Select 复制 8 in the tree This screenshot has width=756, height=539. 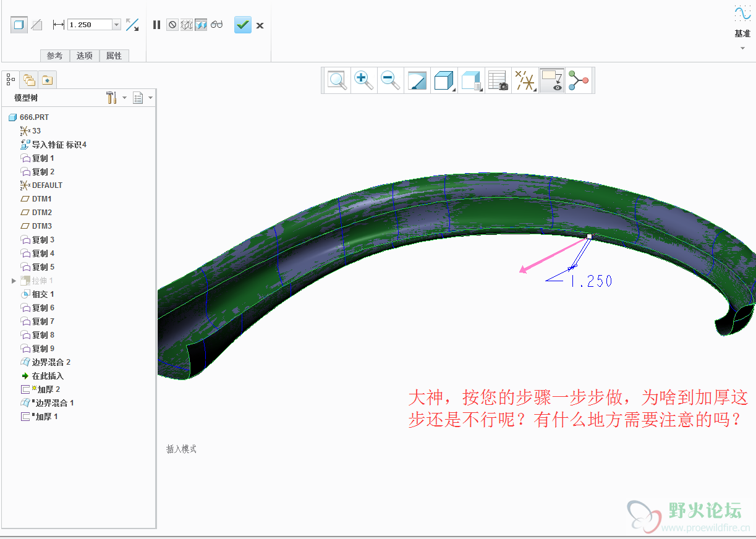click(x=43, y=335)
